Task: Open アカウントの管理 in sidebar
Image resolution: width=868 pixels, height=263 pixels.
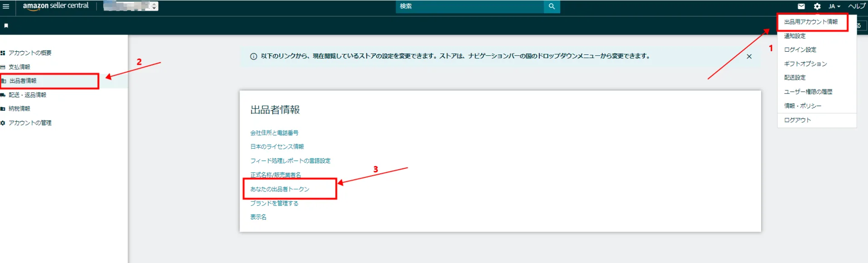Action: click(30, 123)
